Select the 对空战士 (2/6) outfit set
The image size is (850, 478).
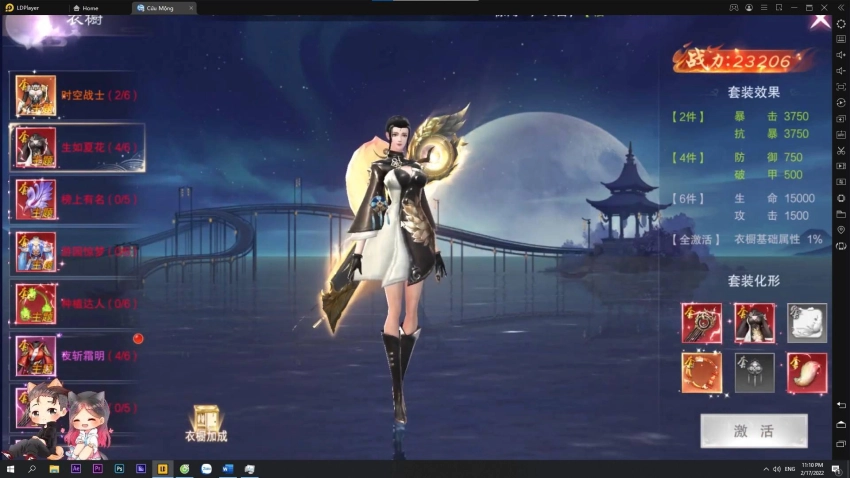click(76, 96)
